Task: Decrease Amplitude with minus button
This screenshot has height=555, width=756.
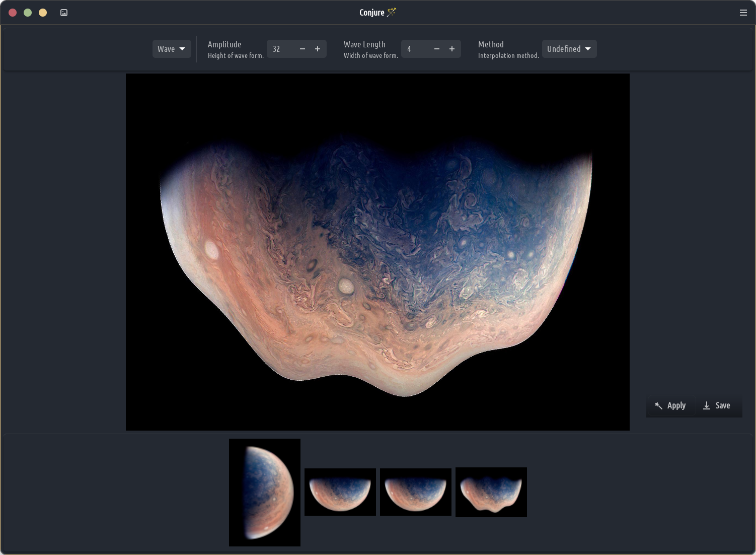Action: [x=303, y=49]
